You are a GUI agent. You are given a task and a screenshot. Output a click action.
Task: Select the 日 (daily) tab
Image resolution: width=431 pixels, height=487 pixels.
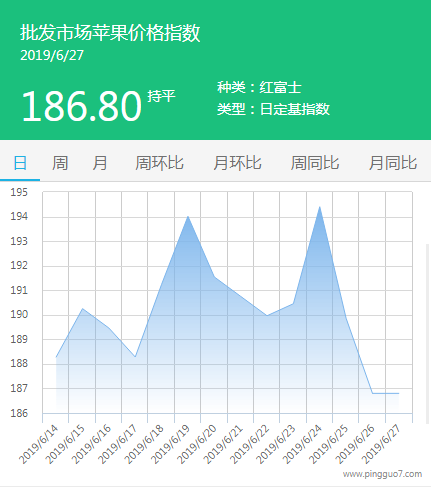[20, 163]
